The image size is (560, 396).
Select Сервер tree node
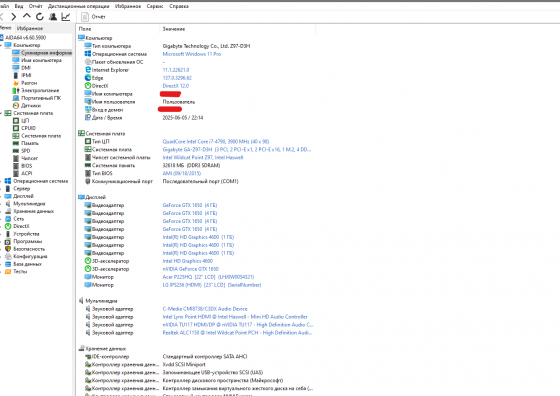click(21, 189)
